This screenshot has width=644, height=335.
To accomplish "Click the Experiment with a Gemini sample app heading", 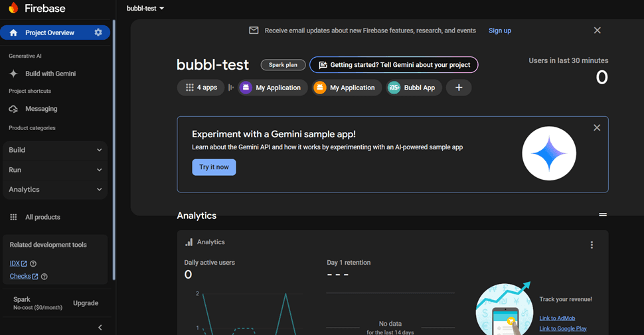I will [x=274, y=134].
